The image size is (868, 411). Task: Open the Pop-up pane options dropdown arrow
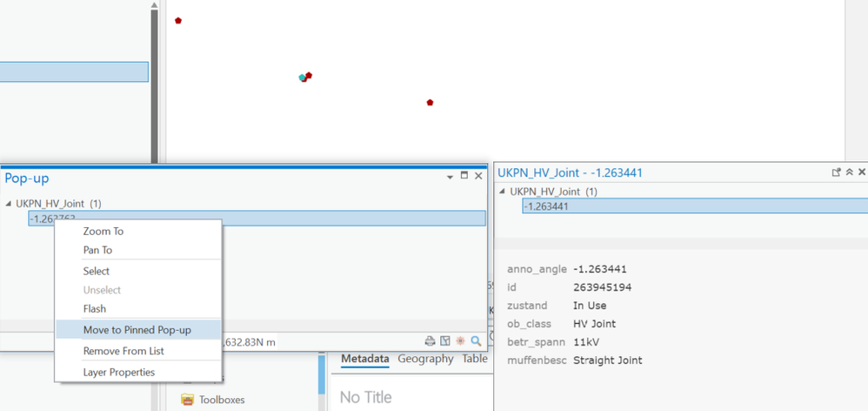coord(450,176)
